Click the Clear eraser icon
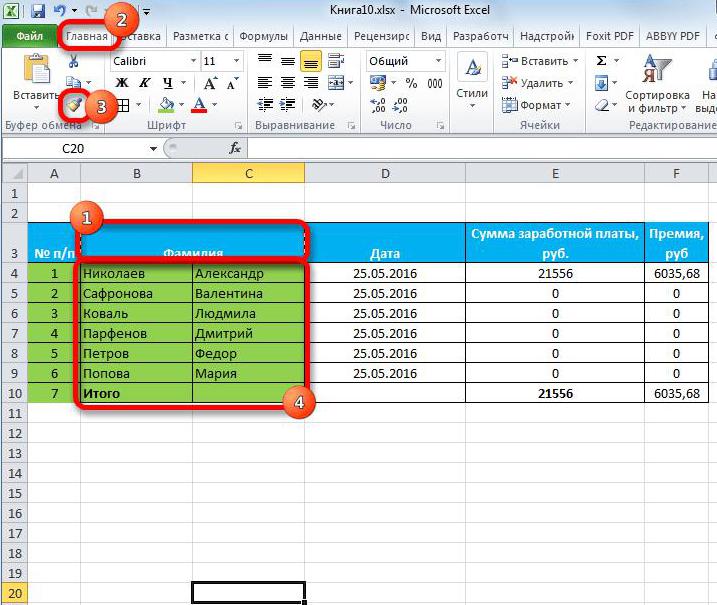 [x=602, y=106]
